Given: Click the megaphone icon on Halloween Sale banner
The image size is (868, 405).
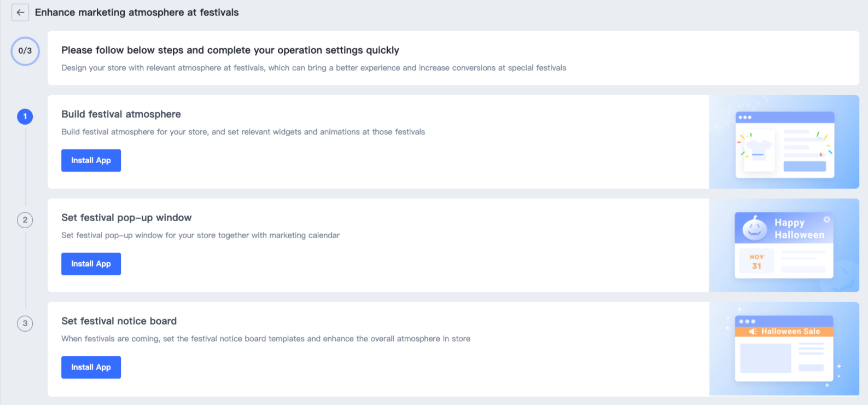Looking at the screenshot, I should click(x=753, y=332).
